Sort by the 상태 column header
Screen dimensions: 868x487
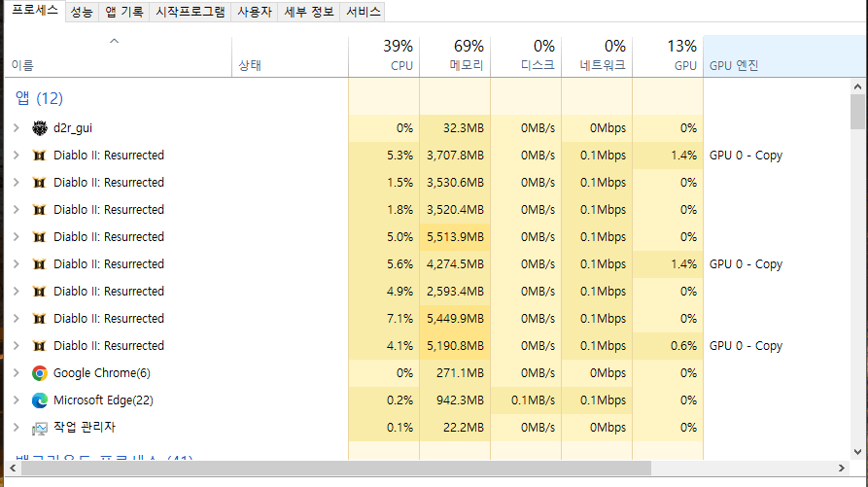click(x=290, y=57)
